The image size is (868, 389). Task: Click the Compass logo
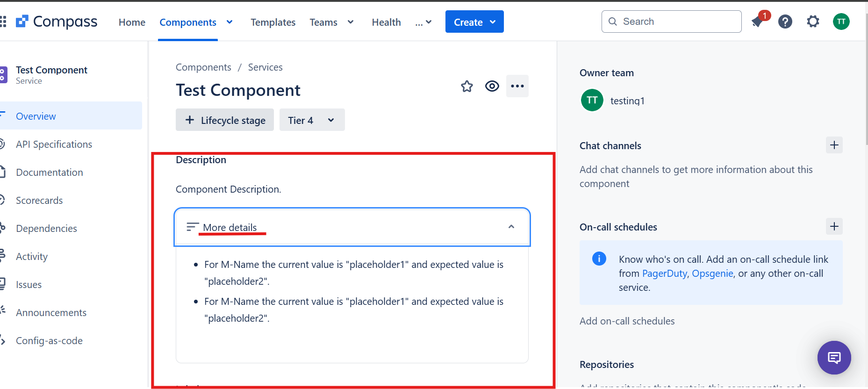(x=57, y=22)
